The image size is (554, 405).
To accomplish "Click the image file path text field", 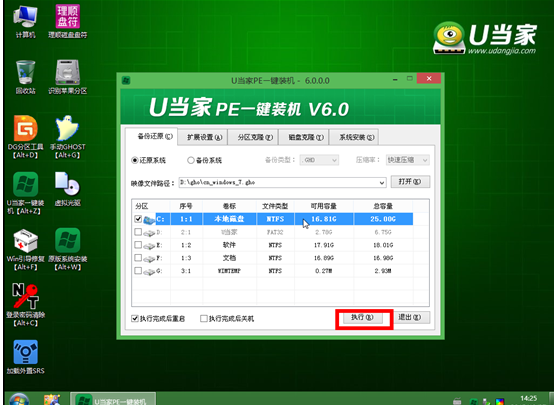I will coord(278,183).
